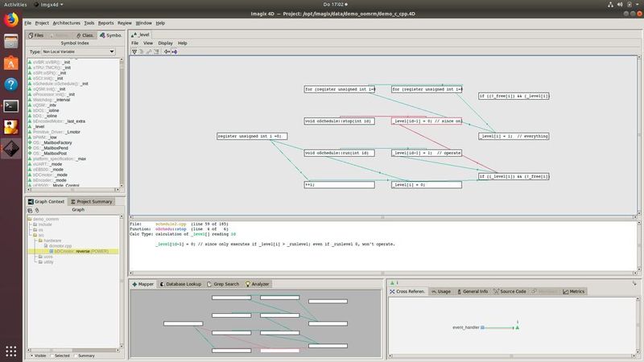Switch to the Database Lookup tab
644x362 pixels.
(180, 284)
